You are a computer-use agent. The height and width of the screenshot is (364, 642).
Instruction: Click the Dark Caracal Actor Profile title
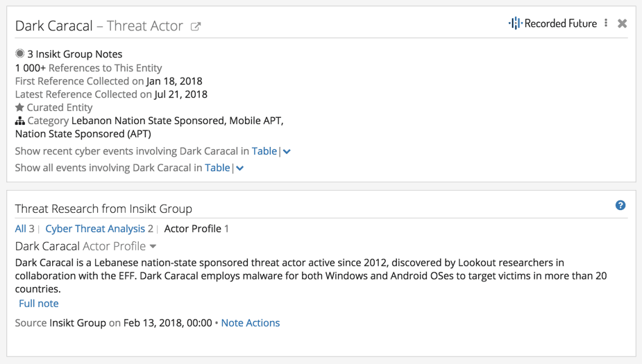81,246
